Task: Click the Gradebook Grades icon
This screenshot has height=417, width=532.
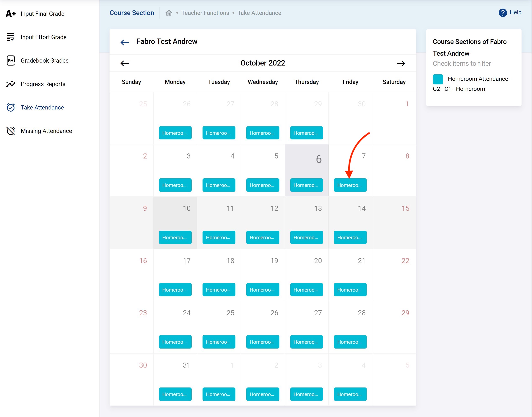Action: (10, 60)
